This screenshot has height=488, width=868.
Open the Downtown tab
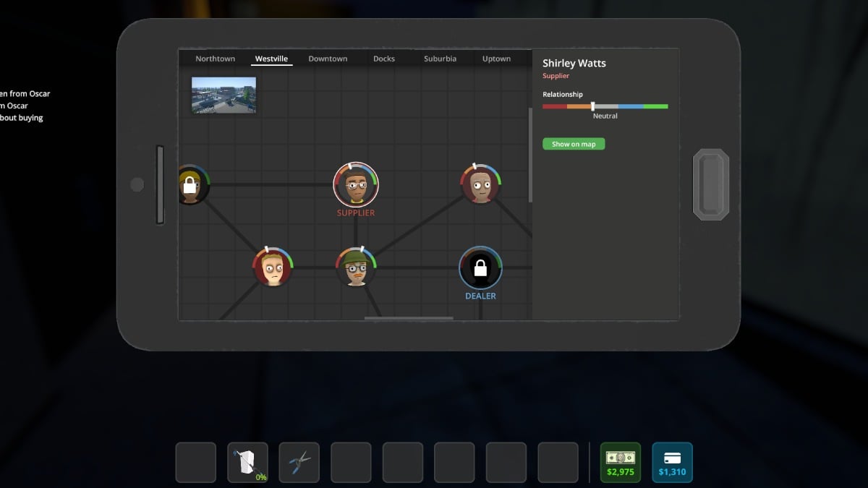328,59
